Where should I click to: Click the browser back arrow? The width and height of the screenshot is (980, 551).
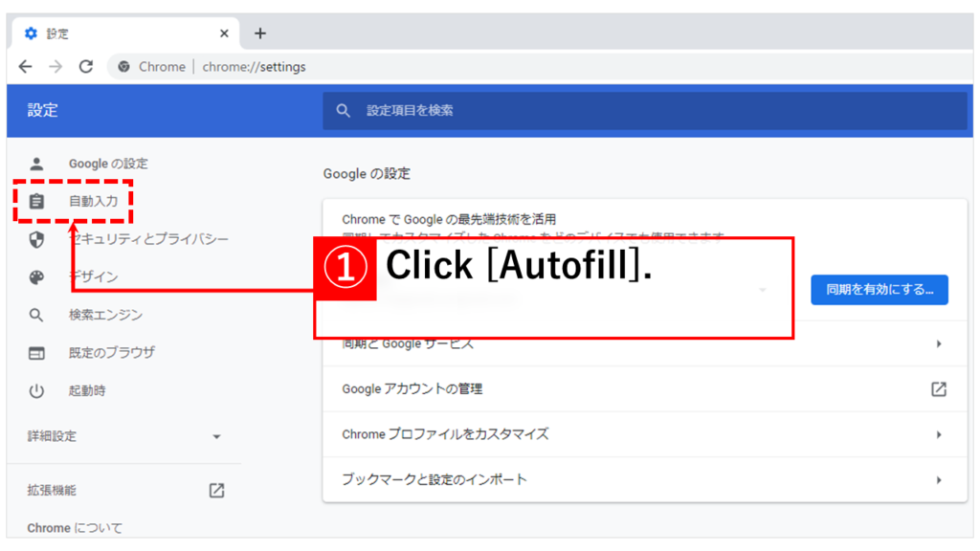click(x=25, y=66)
